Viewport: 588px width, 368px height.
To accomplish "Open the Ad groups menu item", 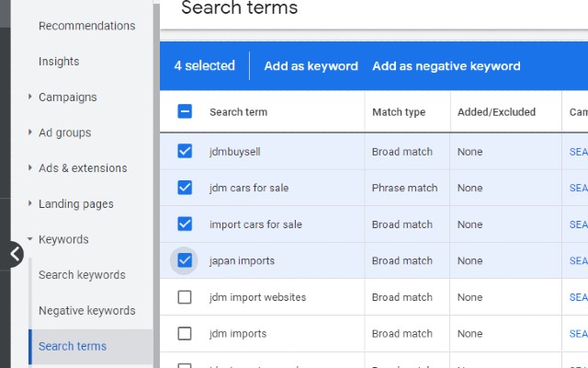I will pos(65,132).
